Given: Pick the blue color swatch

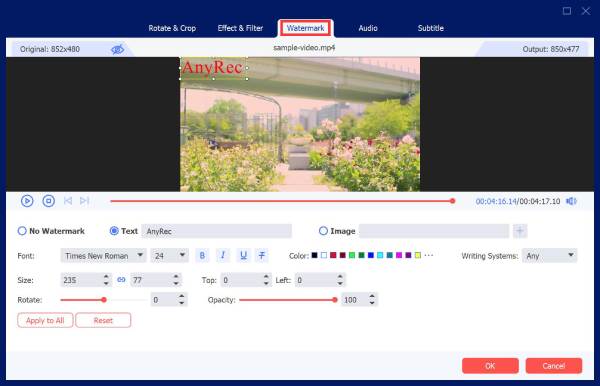Looking at the screenshot, I should [x=371, y=255].
